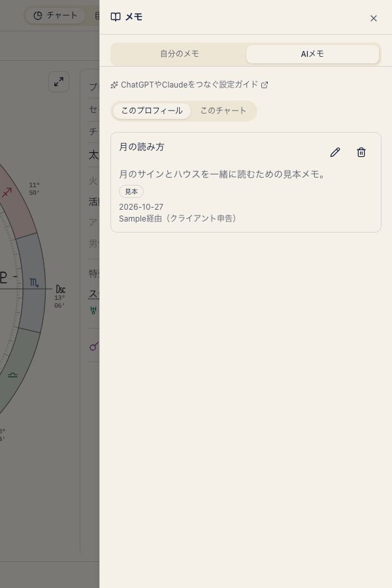
Task: Click the memo description text
Action: pyautogui.click(x=221, y=174)
